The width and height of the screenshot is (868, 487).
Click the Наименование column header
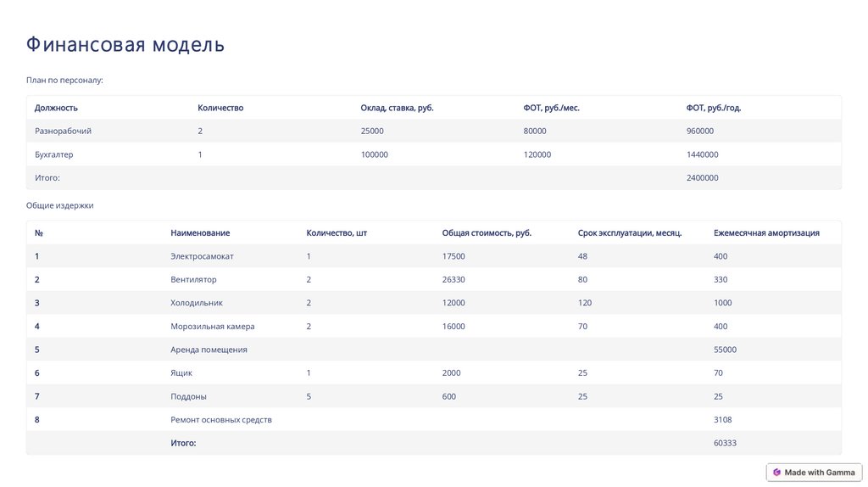coord(200,232)
